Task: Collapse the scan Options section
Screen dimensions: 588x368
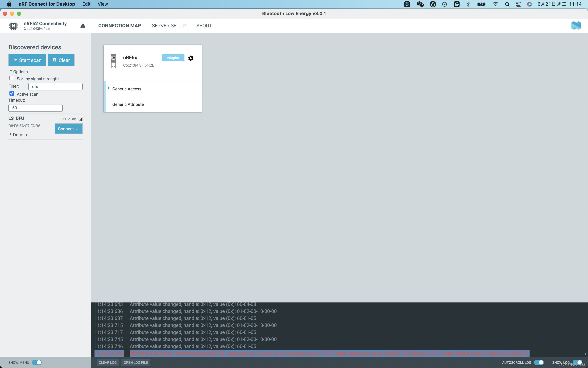Action: pyautogui.click(x=19, y=71)
